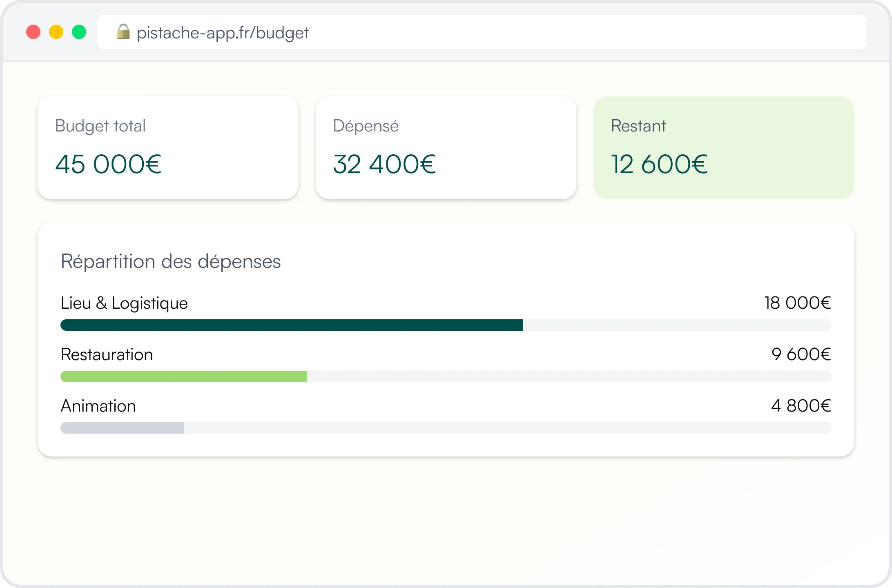The height and width of the screenshot is (588, 892).
Task: Click the Répartition des dépenses heading
Action: [x=171, y=261]
